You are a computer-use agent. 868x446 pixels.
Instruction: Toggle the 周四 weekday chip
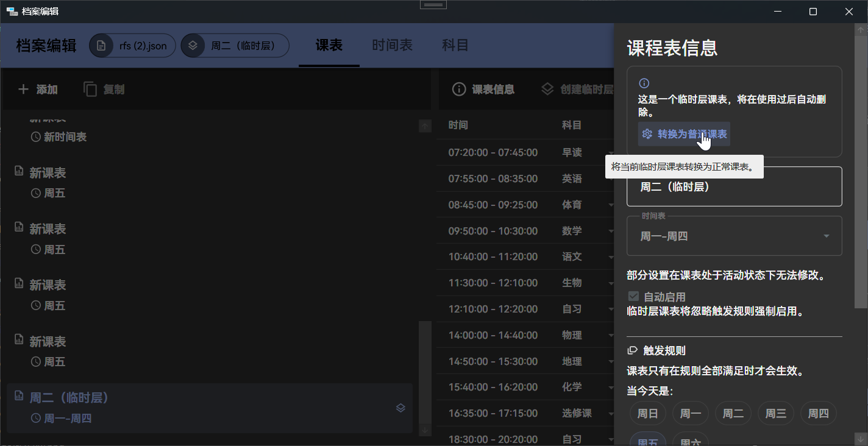[818, 414]
